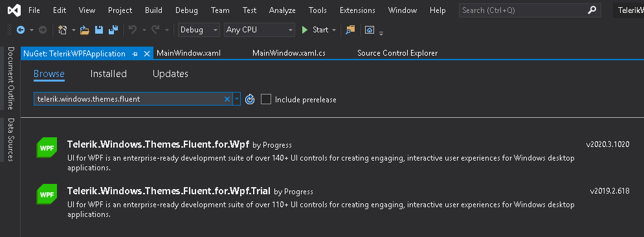Click the refresh icon beside the package search box
Viewport: 644px width, 237px height.
coord(250,100)
